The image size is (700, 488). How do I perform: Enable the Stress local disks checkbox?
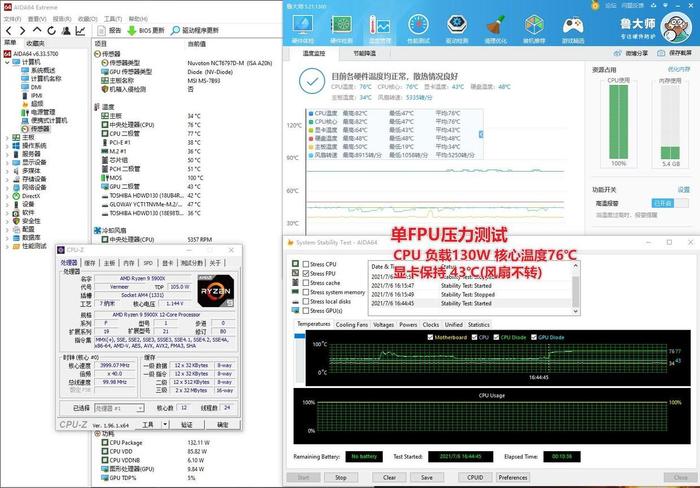[x=306, y=301]
